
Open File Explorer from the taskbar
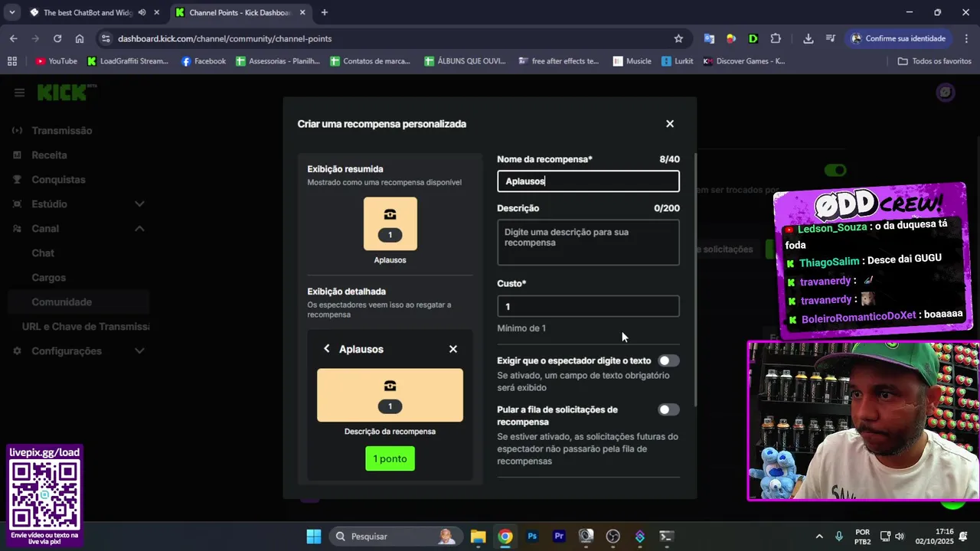pos(479,536)
